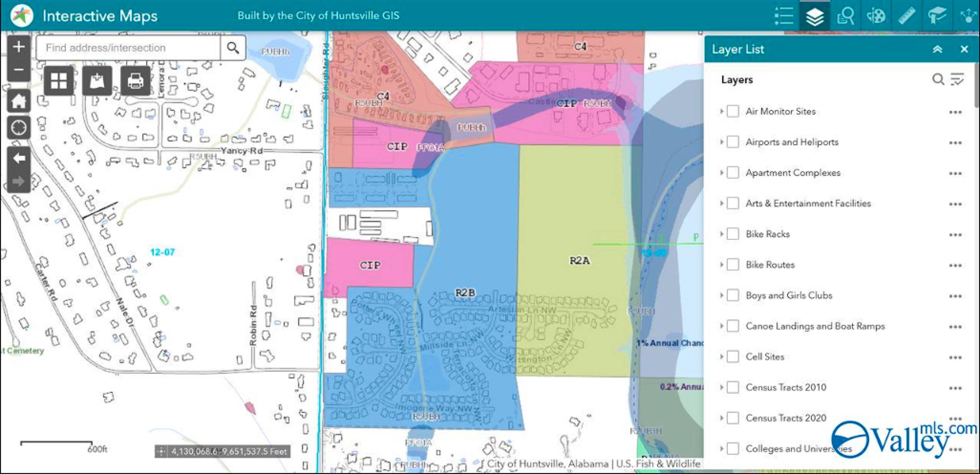Enable the Air Monitor Sites layer
980x474 pixels.
(x=733, y=111)
